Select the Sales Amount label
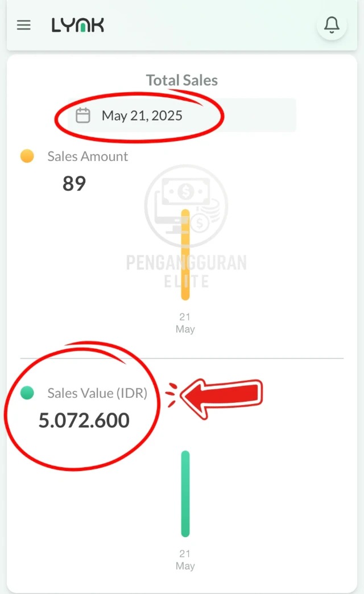Viewport: 364px width, 594px height. 88,156
